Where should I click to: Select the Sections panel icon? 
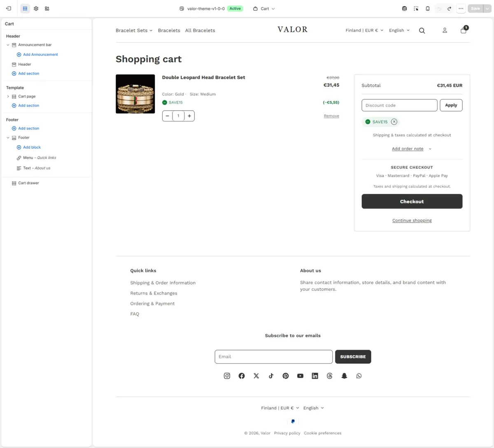point(25,8)
